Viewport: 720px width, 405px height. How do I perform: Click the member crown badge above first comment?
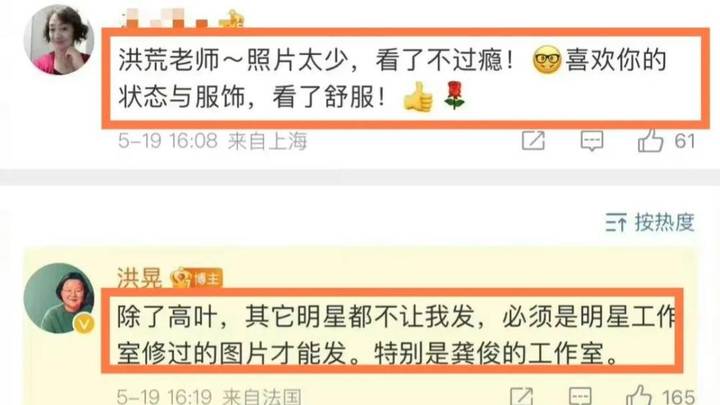[231, 19]
